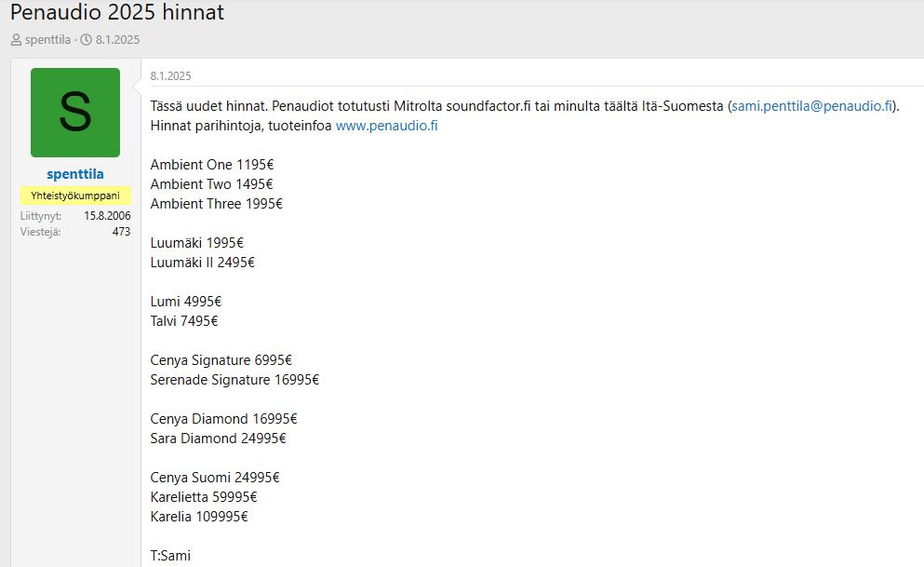
Task: Click the post date above the message
Action: pos(170,76)
